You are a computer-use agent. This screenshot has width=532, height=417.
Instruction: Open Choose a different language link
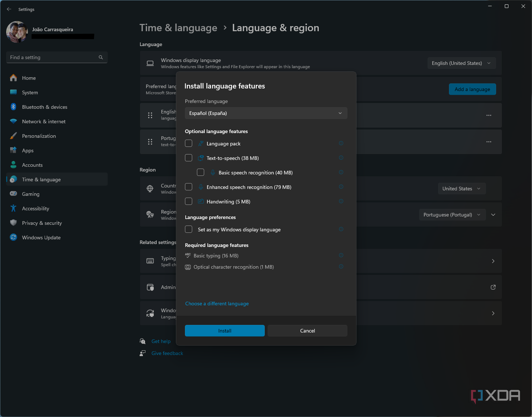216,304
